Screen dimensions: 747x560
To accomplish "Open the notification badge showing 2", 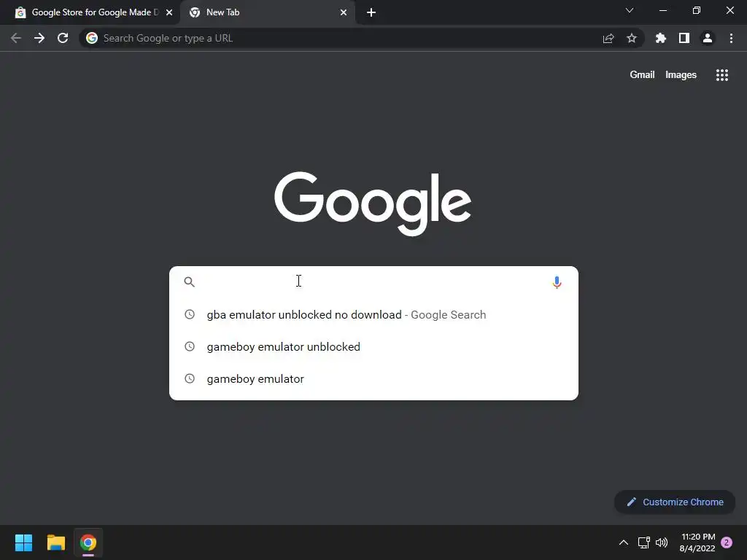I will tap(727, 542).
